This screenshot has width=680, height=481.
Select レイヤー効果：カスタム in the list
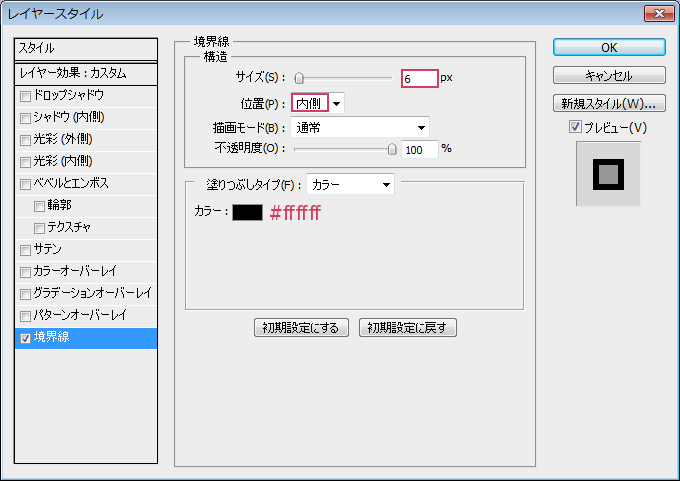(86, 73)
